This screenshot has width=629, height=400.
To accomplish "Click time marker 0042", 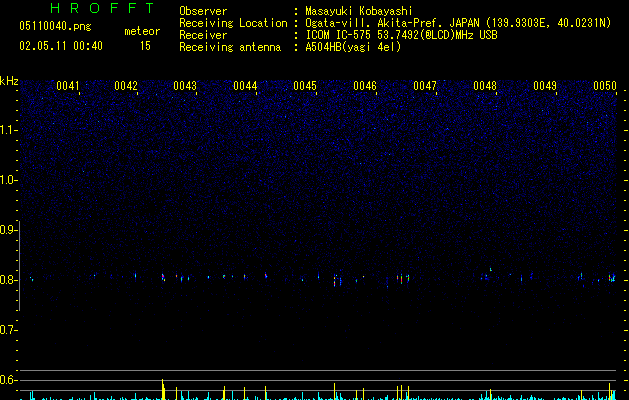I will (x=126, y=86).
